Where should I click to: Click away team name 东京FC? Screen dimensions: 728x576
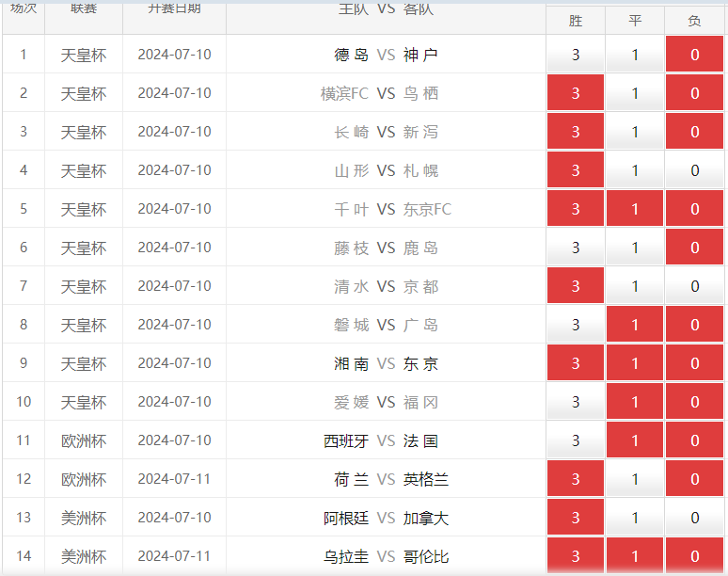point(427,210)
